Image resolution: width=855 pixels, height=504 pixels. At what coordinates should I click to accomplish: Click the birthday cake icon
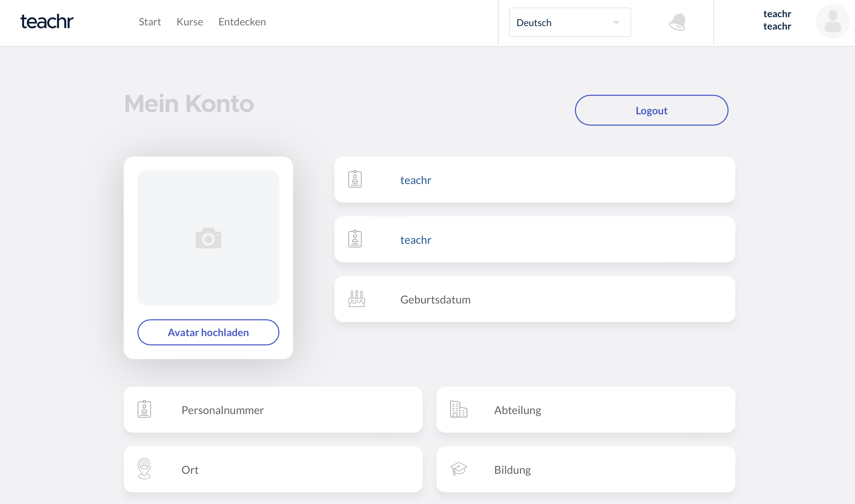[x=356, y=299]
